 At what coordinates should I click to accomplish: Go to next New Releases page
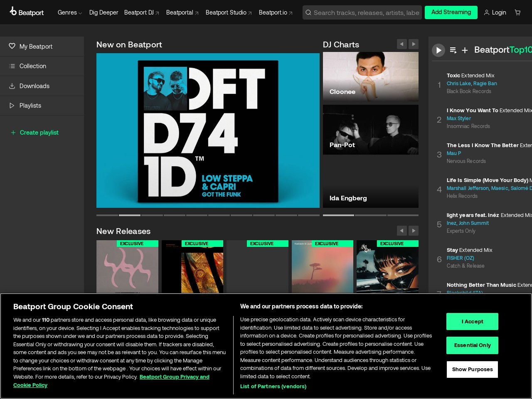point(414,231)
